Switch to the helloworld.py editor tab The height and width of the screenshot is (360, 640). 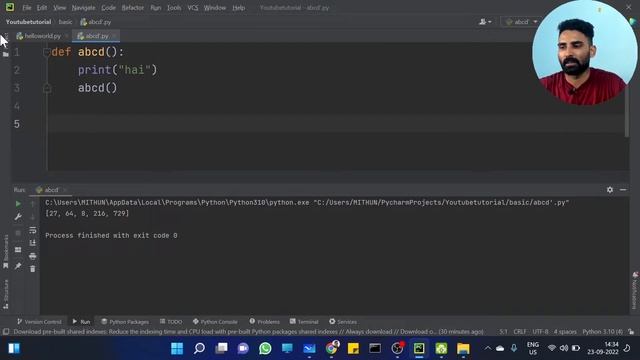point(41,36)
